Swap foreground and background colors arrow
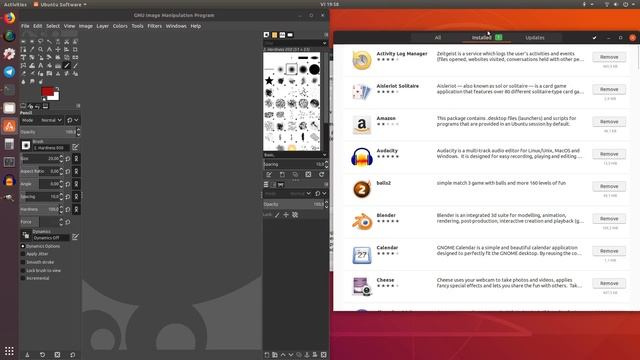Image resolution: width=640 pixels, height=360 pixels. [x=58, y=88]
